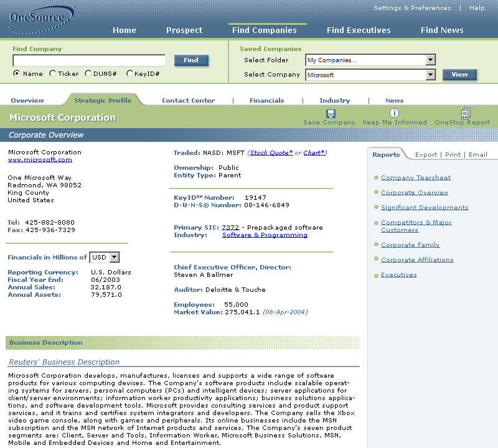Viewport: 498px width, 448px height.
Task: Click the OneStop Report label
Action: pyautogui.click(x=462, y=123)
